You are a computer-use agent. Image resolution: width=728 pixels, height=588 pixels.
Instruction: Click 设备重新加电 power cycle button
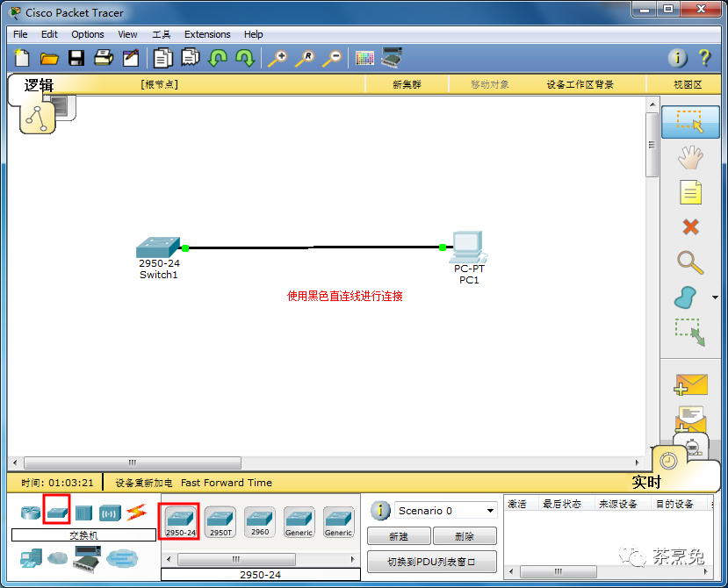143,483
